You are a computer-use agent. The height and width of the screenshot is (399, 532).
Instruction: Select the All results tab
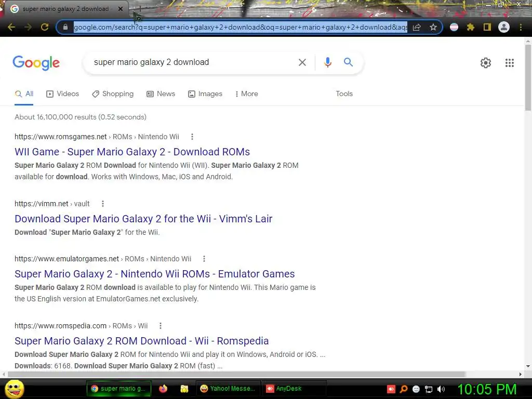[24, 94]
